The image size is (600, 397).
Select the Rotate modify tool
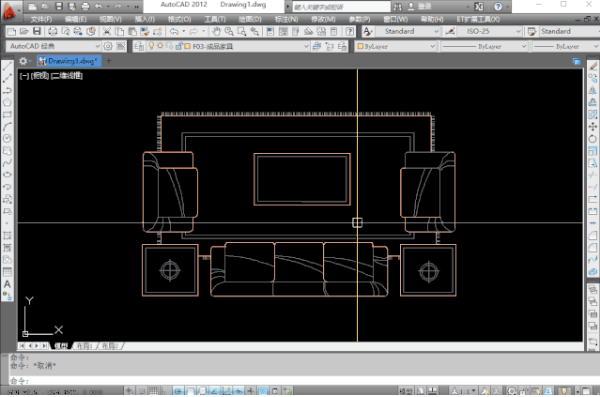click(x=593, y=139)
